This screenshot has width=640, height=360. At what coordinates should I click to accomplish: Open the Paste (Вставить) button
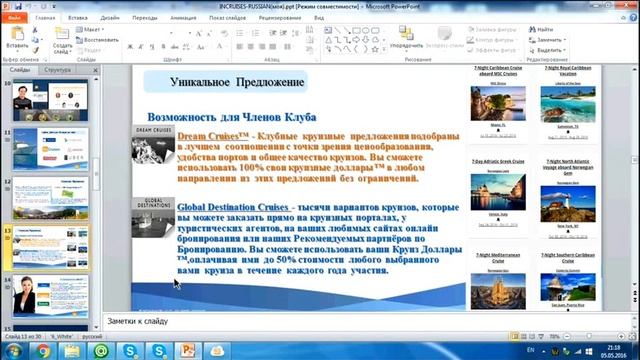(17, 39)
